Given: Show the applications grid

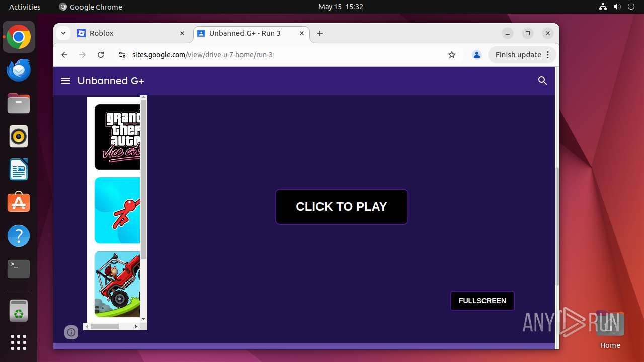Looking at the screenshot, I should pyautogui.click(x=19, y=342).
